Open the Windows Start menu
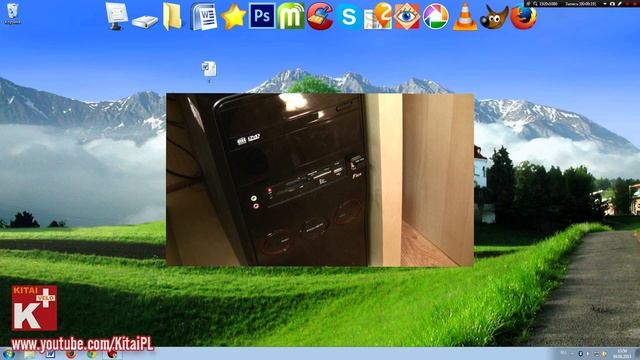The height and width of the screenshot is (360, 640). pos(9,354)
